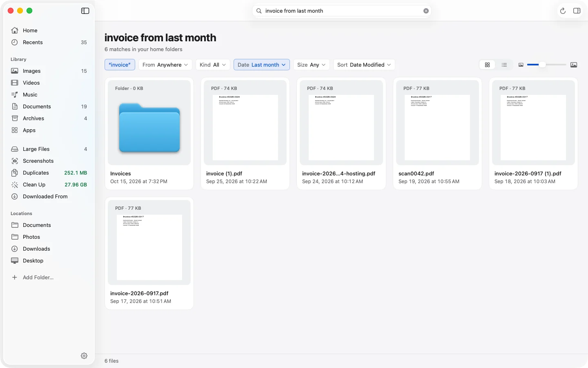This screenshot has height=368, width=588.
Task: Click the Invoices folder name label
Action: [x=120, y=173]
